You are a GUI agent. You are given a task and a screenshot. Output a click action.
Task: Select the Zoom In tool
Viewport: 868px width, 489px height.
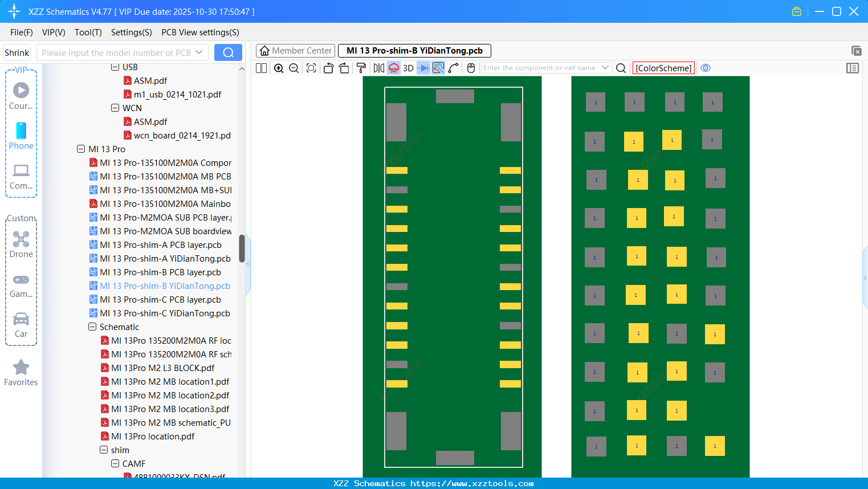(279, 68)
